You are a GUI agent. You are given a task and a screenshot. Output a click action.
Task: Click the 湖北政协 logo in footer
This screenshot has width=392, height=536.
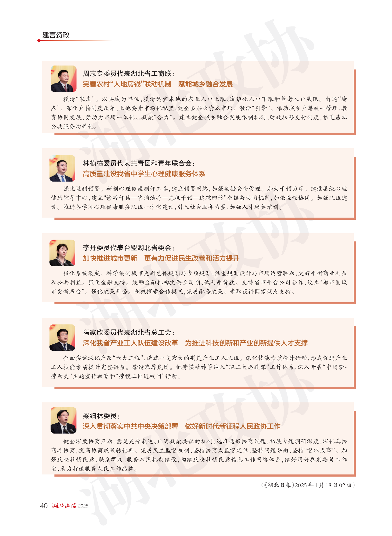point(64,506)
